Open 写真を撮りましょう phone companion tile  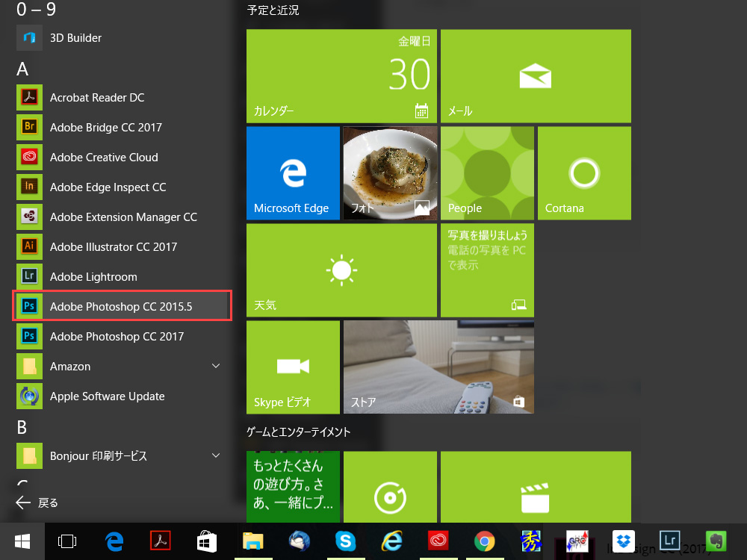(x=487, y=270)
